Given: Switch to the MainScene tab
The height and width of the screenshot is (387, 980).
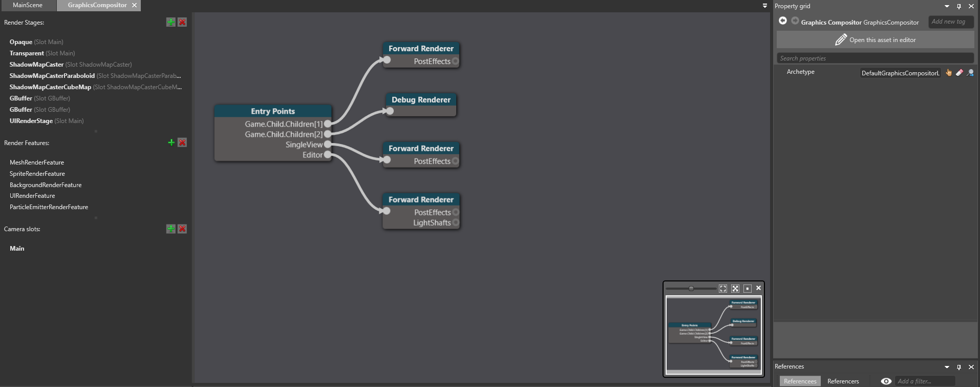Looking at the screenshot, I should (x=28, y=5).
